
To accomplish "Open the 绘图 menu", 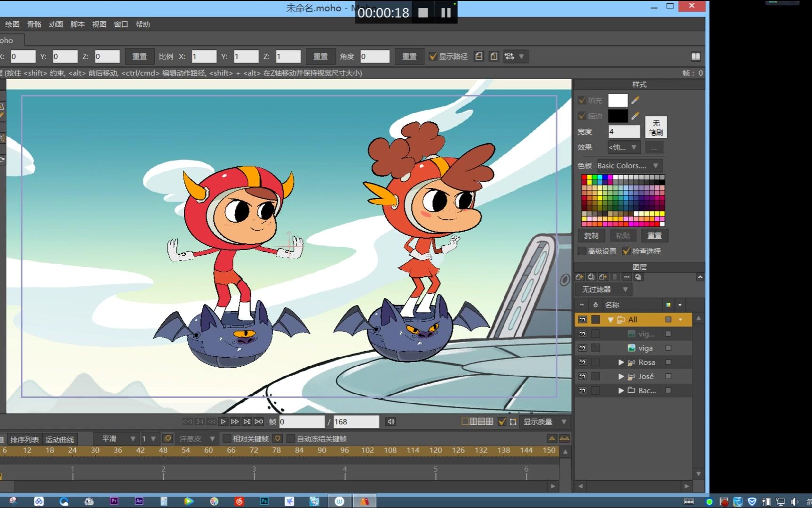I will click(x=12, y=24).
